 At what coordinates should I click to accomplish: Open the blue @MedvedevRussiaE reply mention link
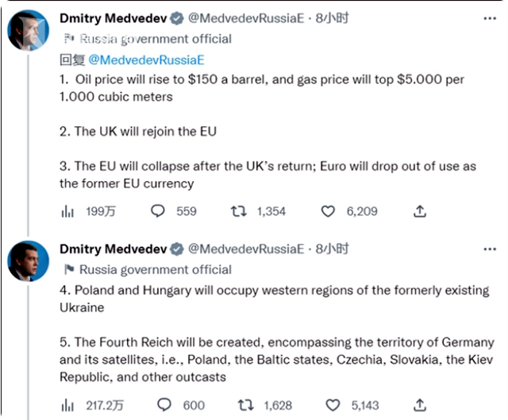click(x=146, y=60)
